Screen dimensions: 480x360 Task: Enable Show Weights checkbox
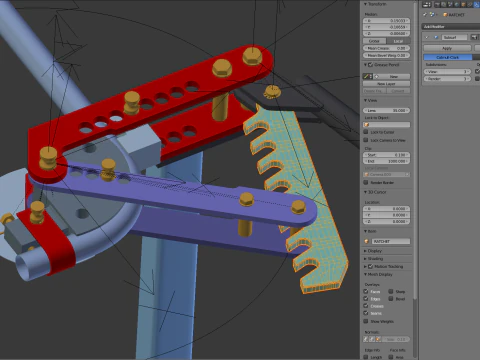(x=366, y=321)
